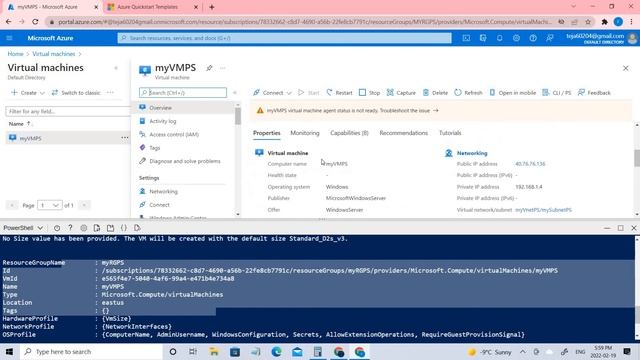640x360 pixels.
Task: Open new Cloud Shell session icon
Action: [110, 228]
